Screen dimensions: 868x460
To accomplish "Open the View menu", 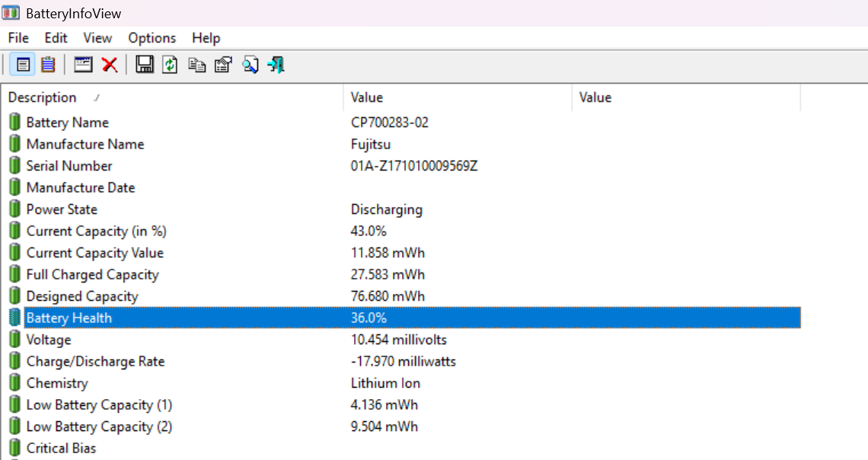I will (x=97, y=37).
